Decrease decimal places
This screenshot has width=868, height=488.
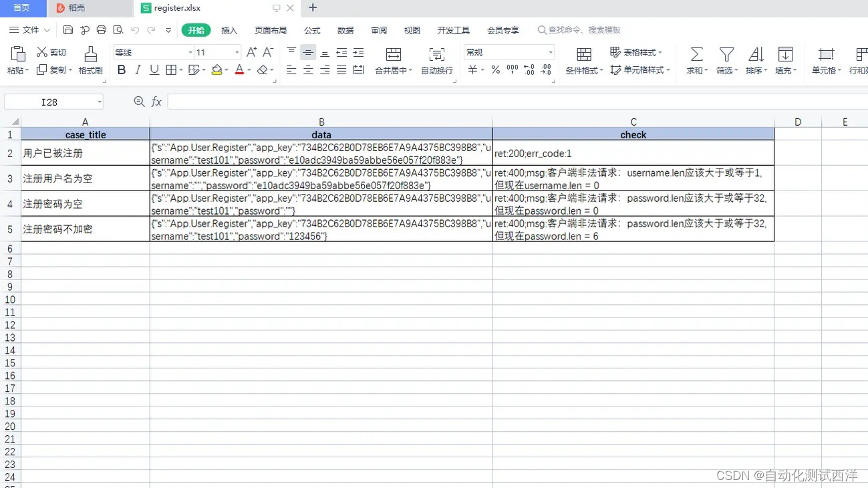click(546, 70)
